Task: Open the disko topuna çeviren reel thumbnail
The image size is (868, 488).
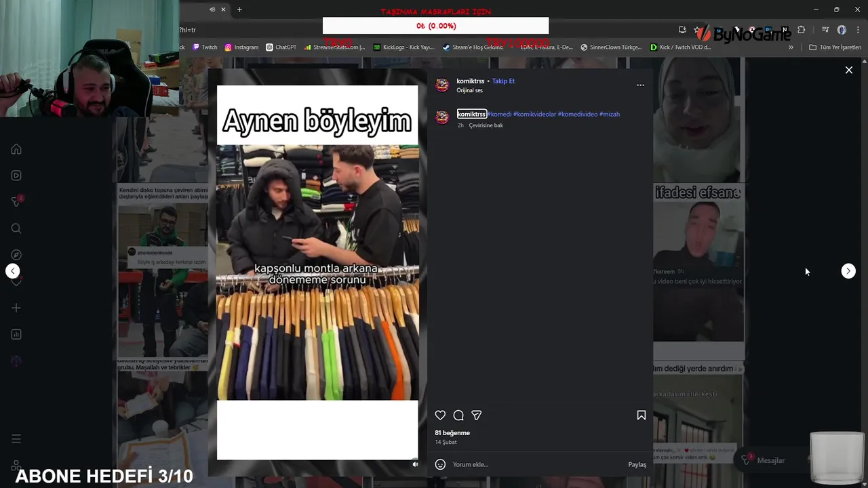Action: 163,271
